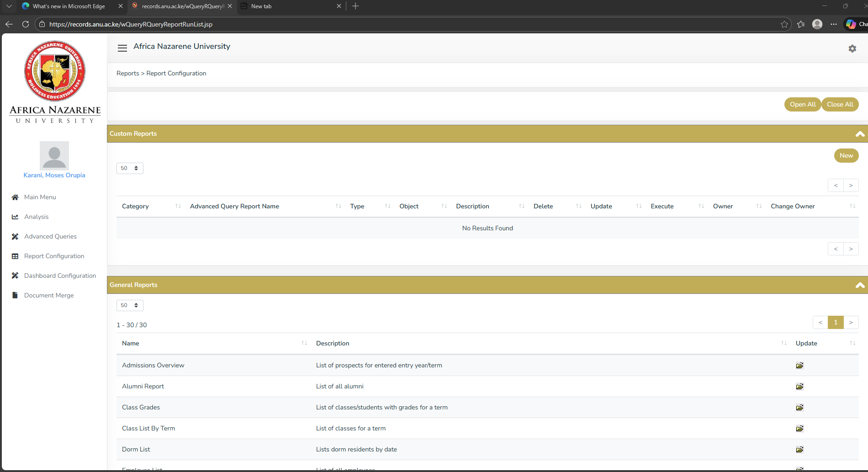
Task: Click the settings gear icon
Action: [852, 48]
